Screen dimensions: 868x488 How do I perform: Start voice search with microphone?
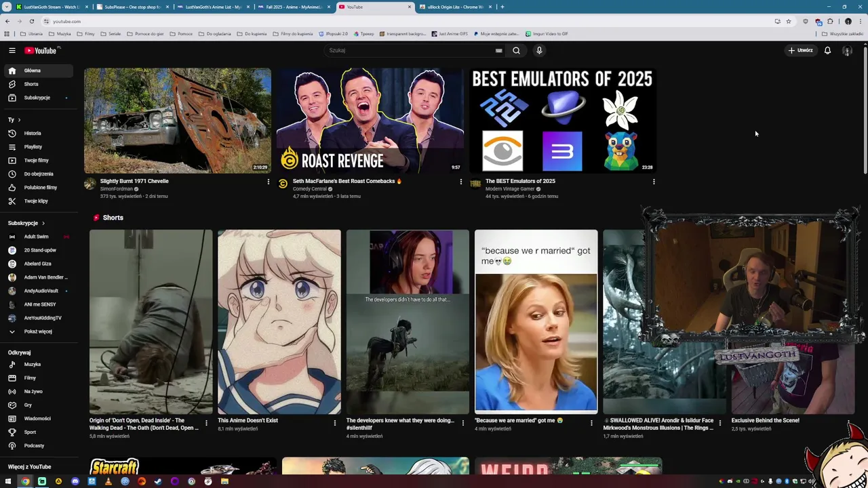539,50
